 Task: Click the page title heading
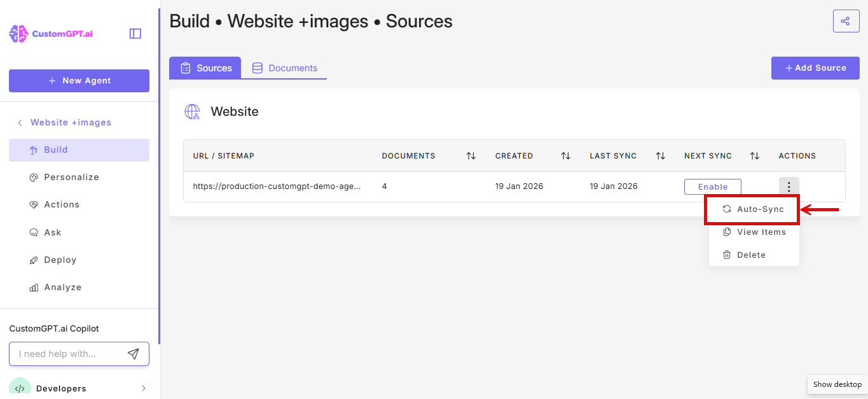pos(311,21)
